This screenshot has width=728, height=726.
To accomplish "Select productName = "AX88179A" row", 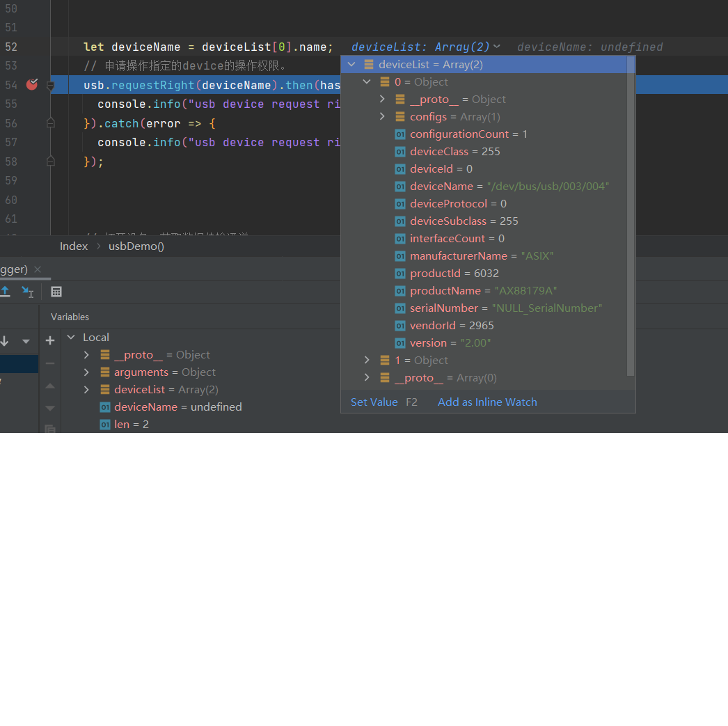I will coord(484,290).
